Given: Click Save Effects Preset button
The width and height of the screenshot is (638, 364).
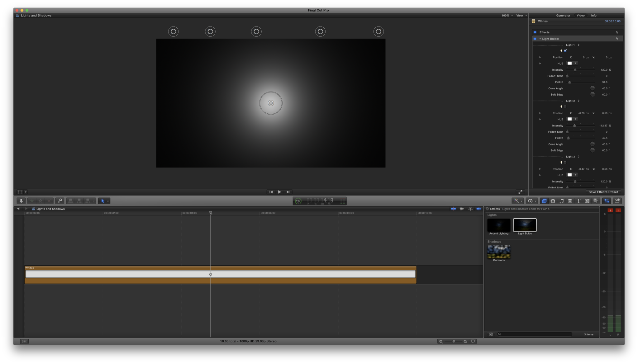Looking at the screenshot, I should [x=603, y=192].
